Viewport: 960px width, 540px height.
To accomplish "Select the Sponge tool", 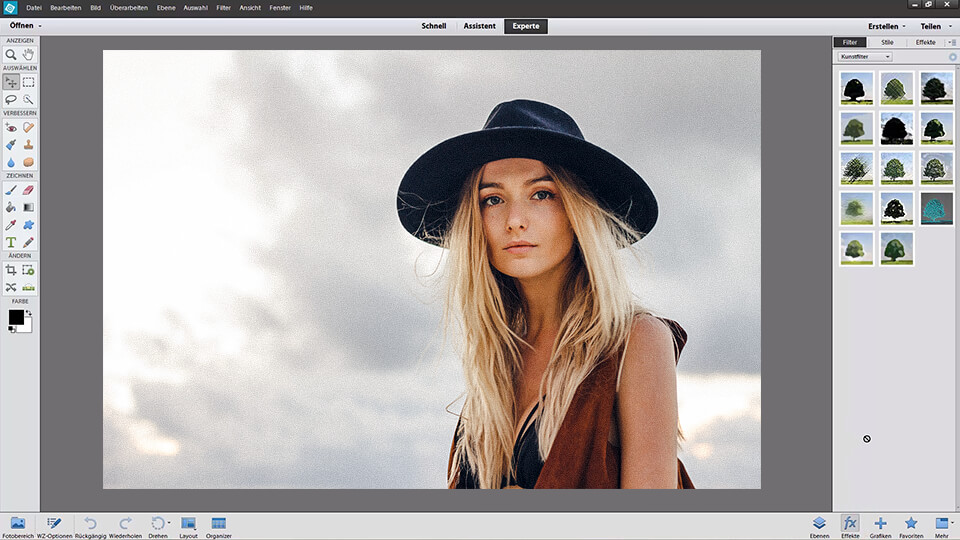I will tap(28, 162).
